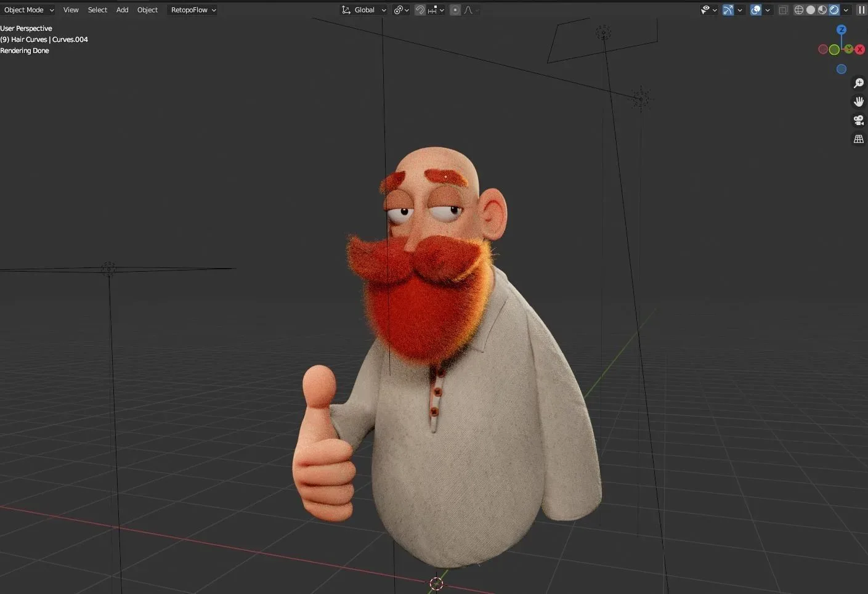Screen dimensions: 868x594
Task: Open the Object Mode selector
Action: 27,10
